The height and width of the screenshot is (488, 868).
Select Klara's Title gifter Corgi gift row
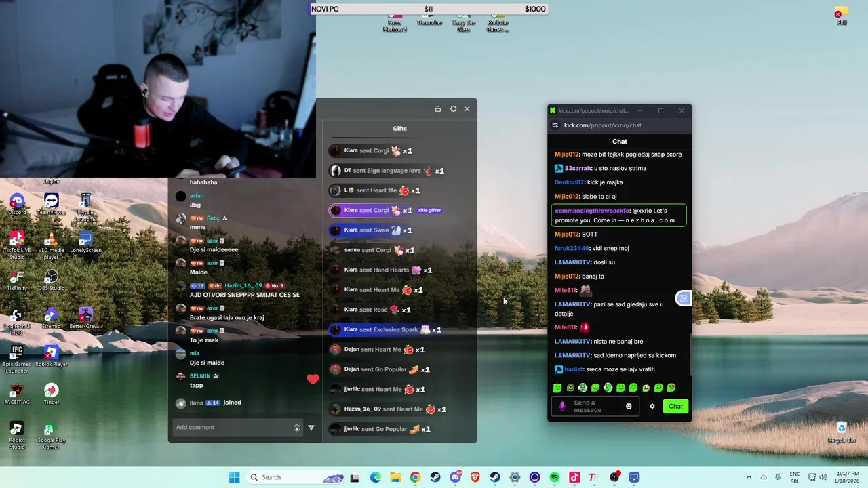pyautogui.click(x=386, y=210)
